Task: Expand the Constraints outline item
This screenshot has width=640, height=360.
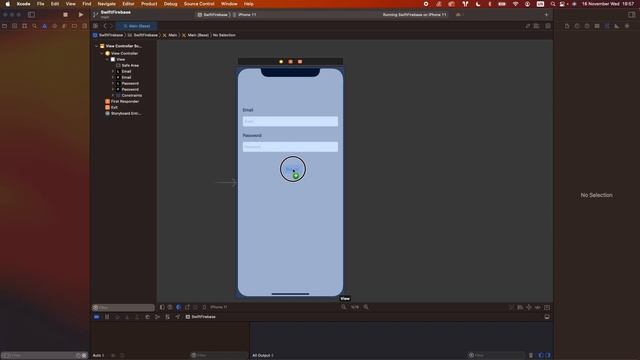Action: click(x=113, y=96)
